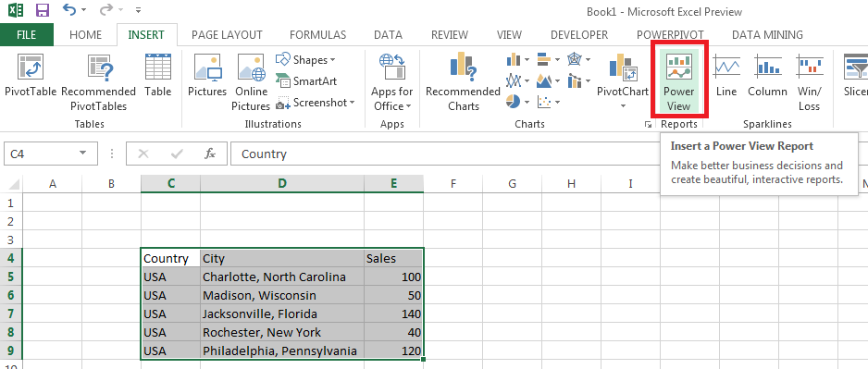
Task: Insert a column chart
Action: tap(515, 59)
